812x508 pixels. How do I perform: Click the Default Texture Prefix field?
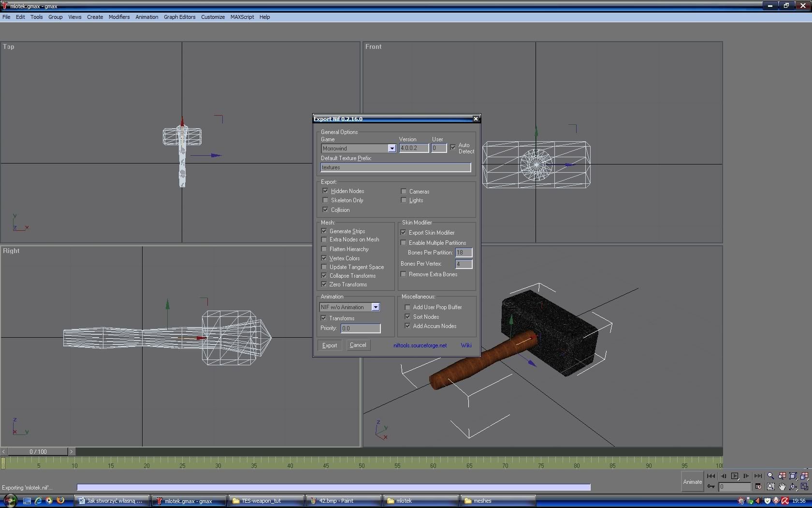395,167
